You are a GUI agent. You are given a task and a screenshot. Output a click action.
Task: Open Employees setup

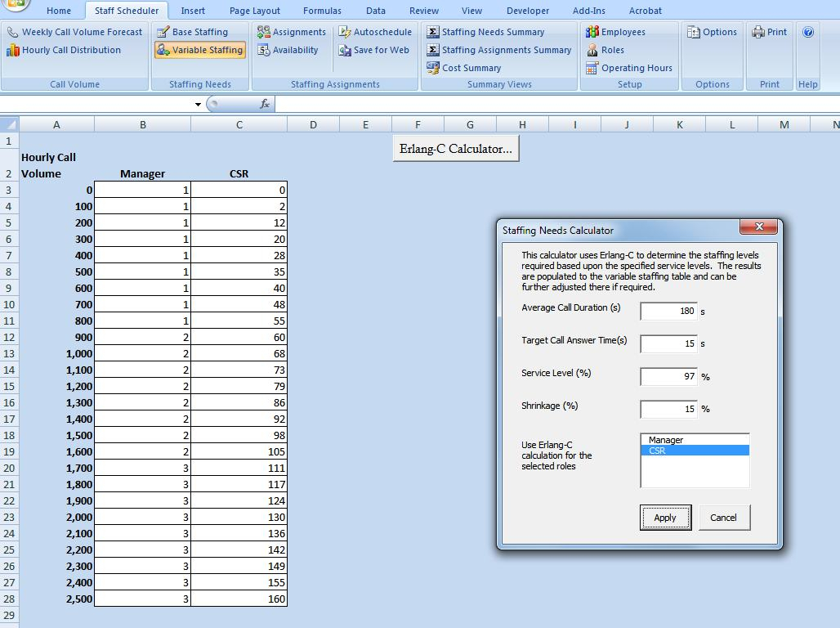pyautogui.click(x=615, y=32)
